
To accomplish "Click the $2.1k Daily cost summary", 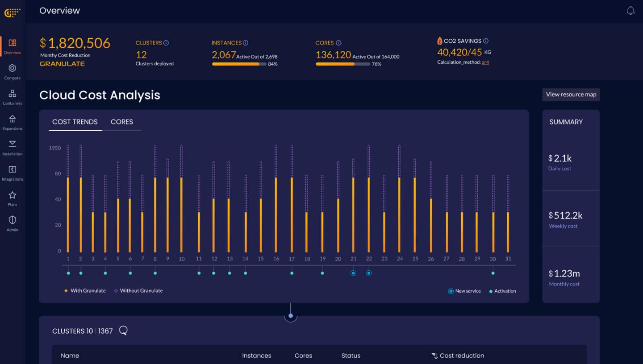I will 560,162.
